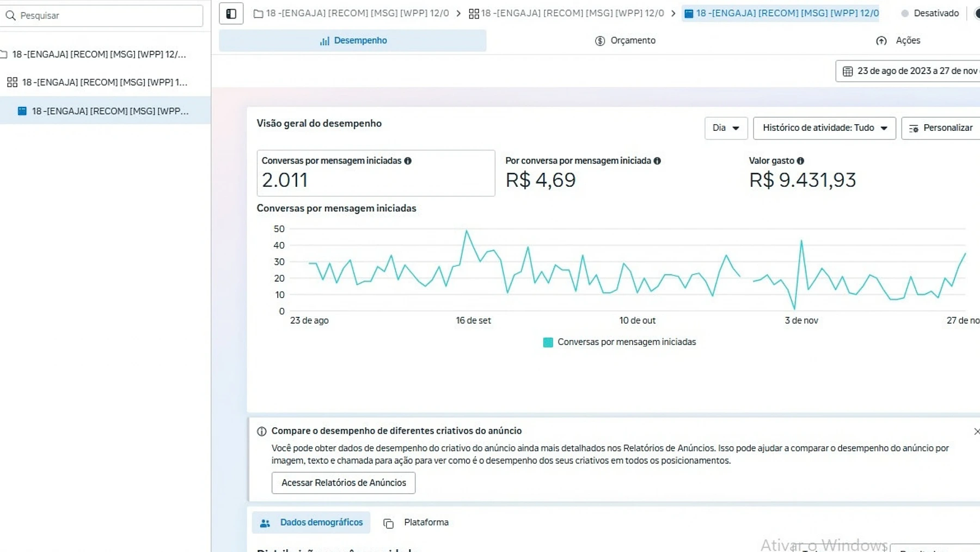The width and height of the screenshot is (980, 552).
Task: Expand the second breadcrumb chevron
Action: pyautogui.click(x=673, y=14)
